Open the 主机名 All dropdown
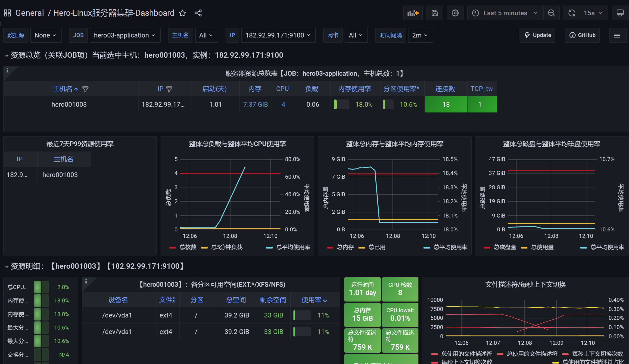The height and width of the screenshot is (364, 629). pyautogui.click(x=206, y=35)
